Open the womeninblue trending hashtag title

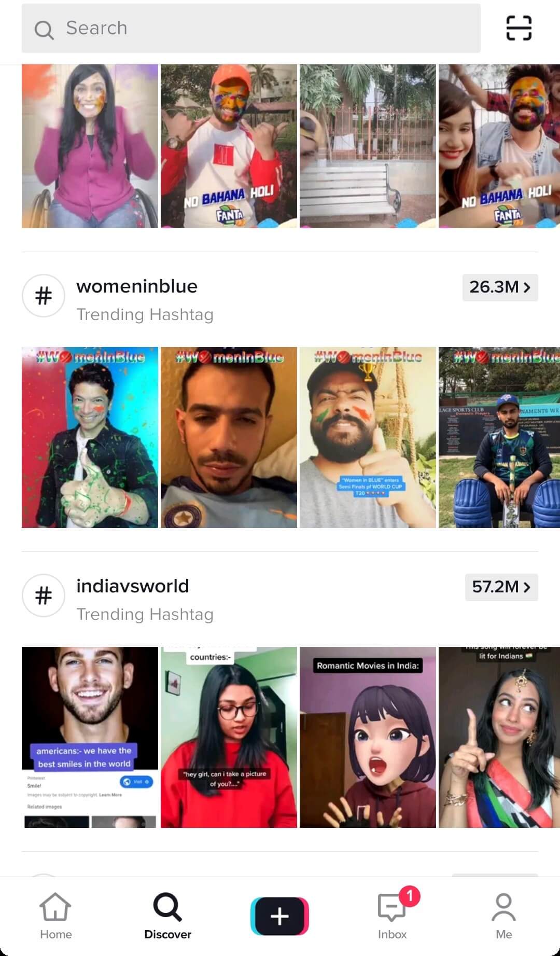[x=137, y=286]
